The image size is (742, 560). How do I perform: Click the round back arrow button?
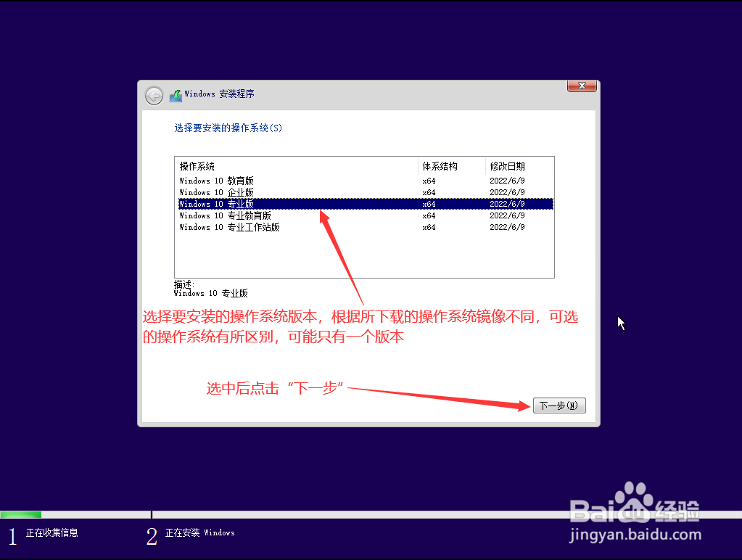(154, 96)
